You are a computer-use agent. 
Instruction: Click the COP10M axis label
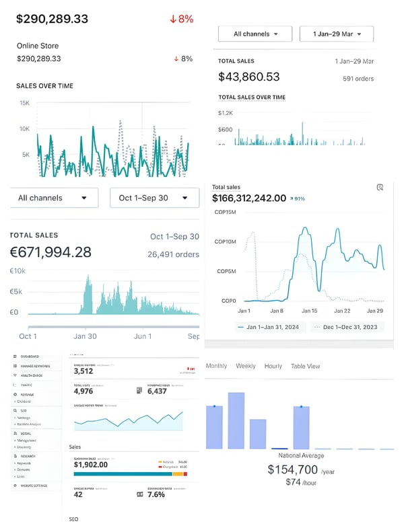[225, 241]
